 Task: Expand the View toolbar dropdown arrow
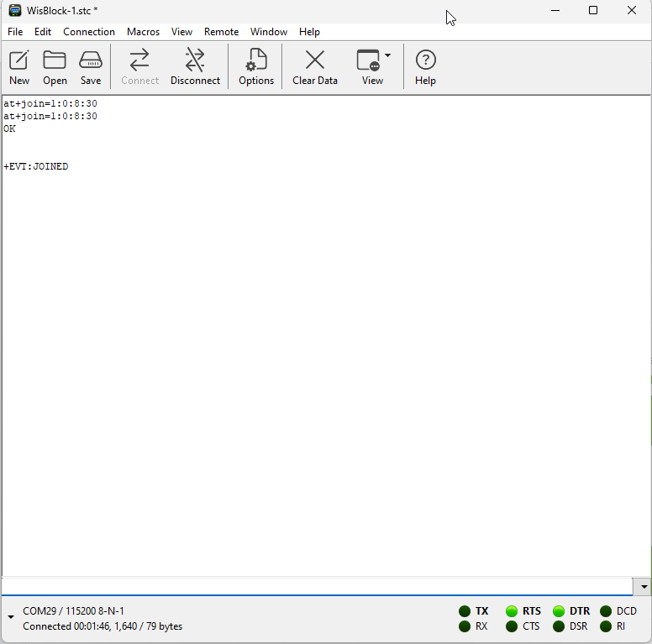click(x=387, y=55)
